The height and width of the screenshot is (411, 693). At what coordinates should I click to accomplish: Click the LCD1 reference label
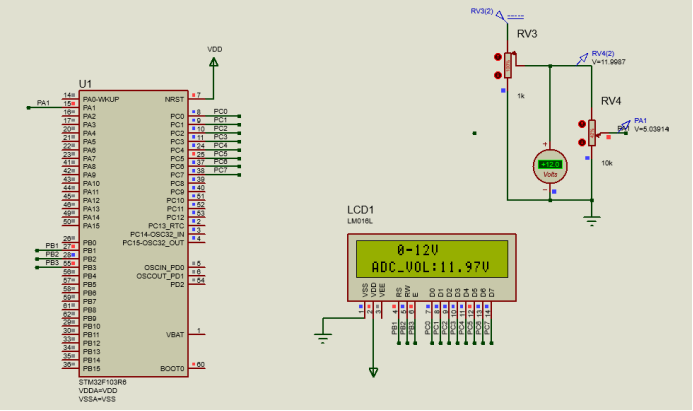[x=361, y=210]
